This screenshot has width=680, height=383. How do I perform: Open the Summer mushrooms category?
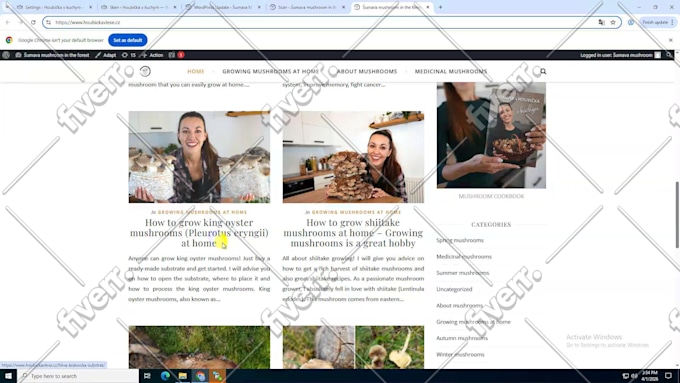click(462, 273)
